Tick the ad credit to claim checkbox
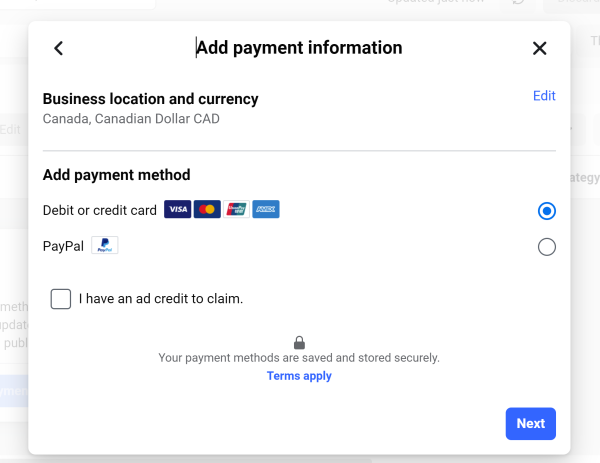 [61, 299]
